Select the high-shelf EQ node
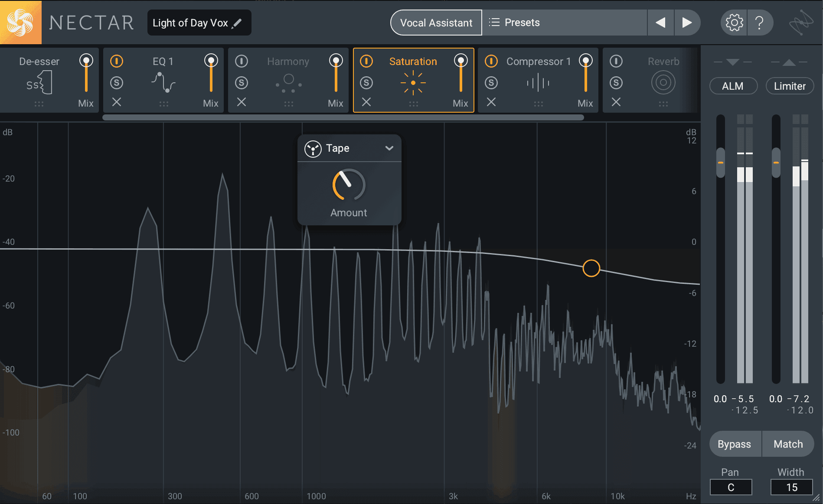 point(591,268)
